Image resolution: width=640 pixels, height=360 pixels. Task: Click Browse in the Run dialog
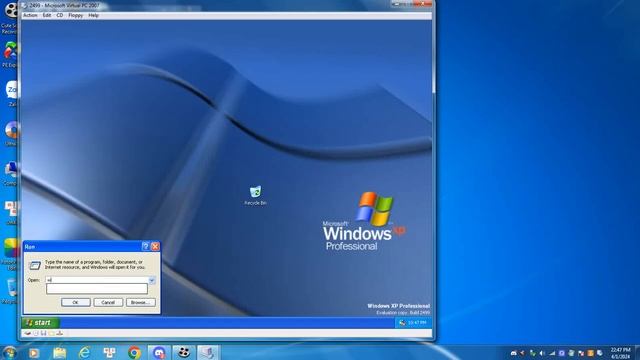tap(140, 302)
